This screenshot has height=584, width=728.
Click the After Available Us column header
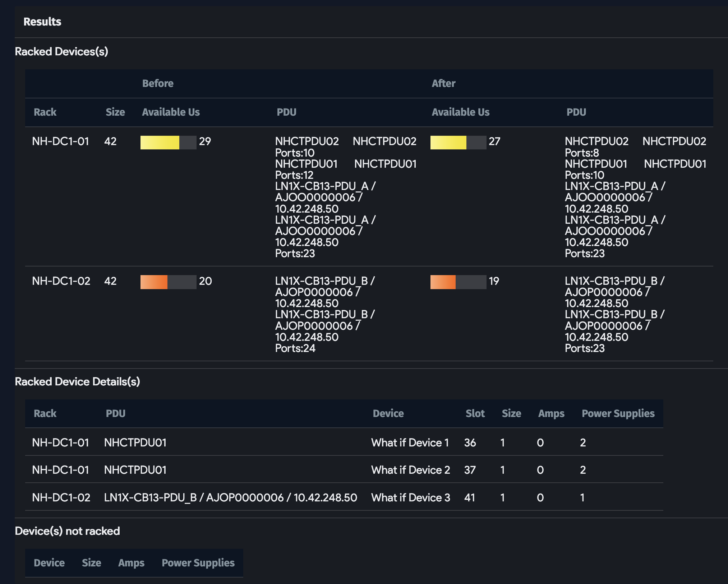(460, 112)
